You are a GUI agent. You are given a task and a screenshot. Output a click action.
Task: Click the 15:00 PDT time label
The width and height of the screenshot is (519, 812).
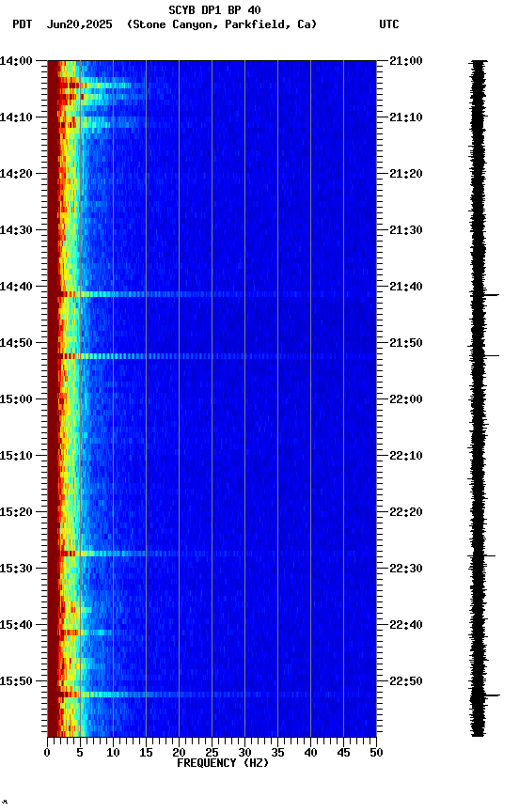click(x=16, y=399)
